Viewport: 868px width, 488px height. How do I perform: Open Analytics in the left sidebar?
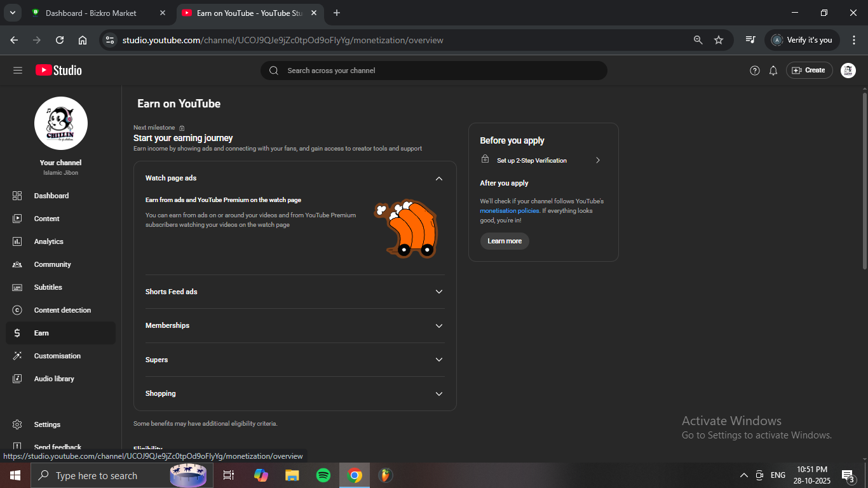49,241
